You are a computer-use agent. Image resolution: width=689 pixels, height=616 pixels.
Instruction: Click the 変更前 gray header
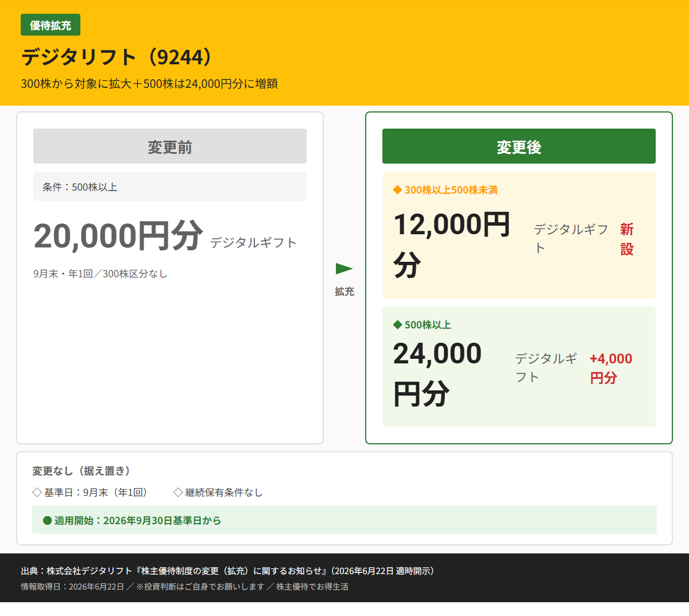coord(170,146)
